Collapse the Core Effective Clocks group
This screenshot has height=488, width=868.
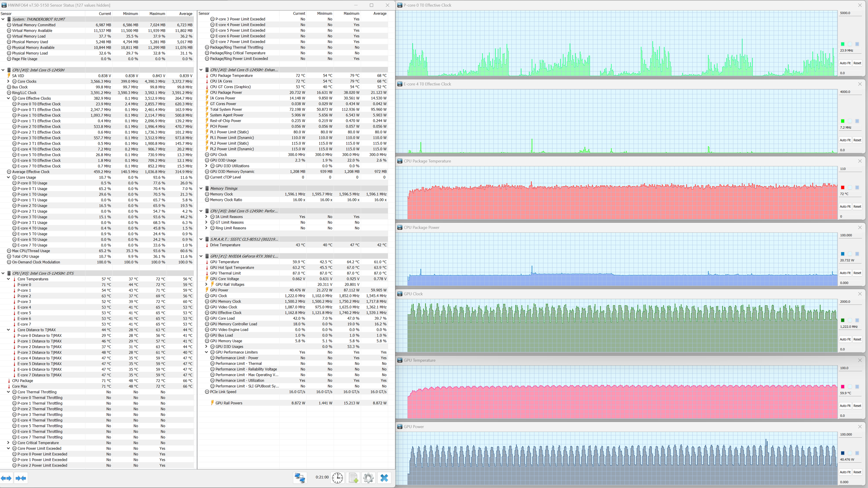(8, 98)
